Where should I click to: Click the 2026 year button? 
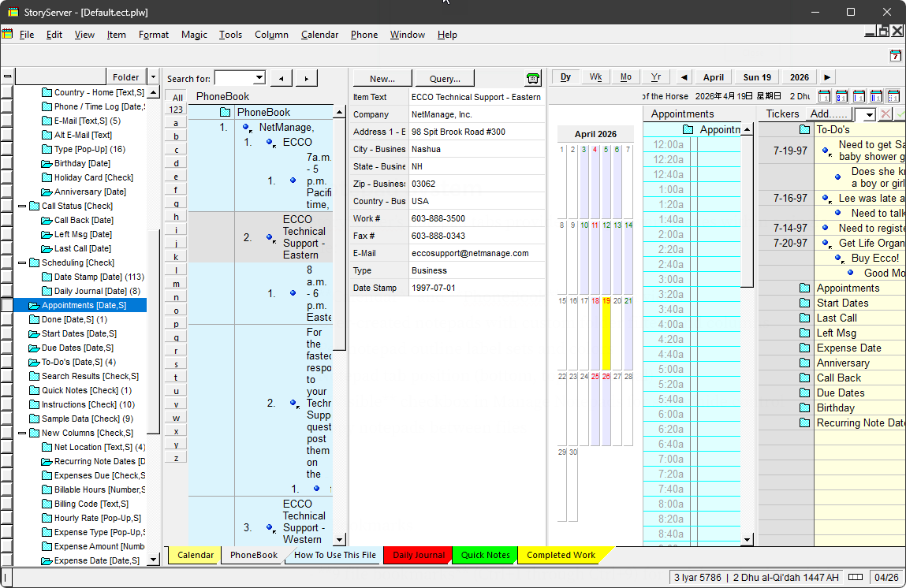799,76
